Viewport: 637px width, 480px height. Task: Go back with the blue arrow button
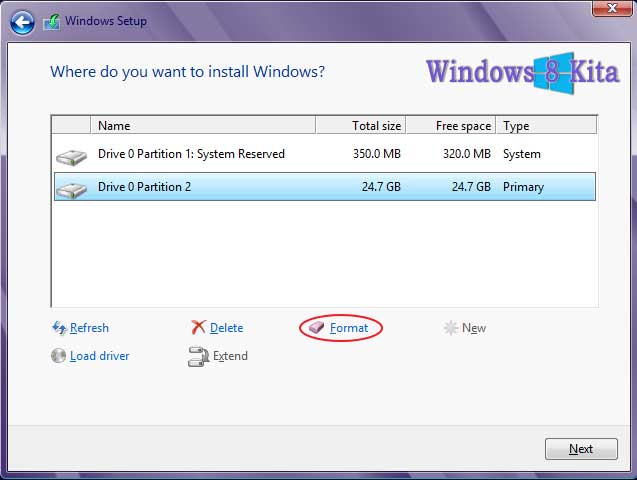tap(22, 22)
